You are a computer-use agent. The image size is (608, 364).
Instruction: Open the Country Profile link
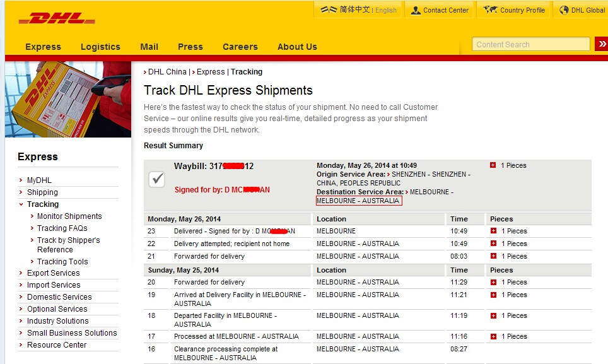[x=522, y=11]
